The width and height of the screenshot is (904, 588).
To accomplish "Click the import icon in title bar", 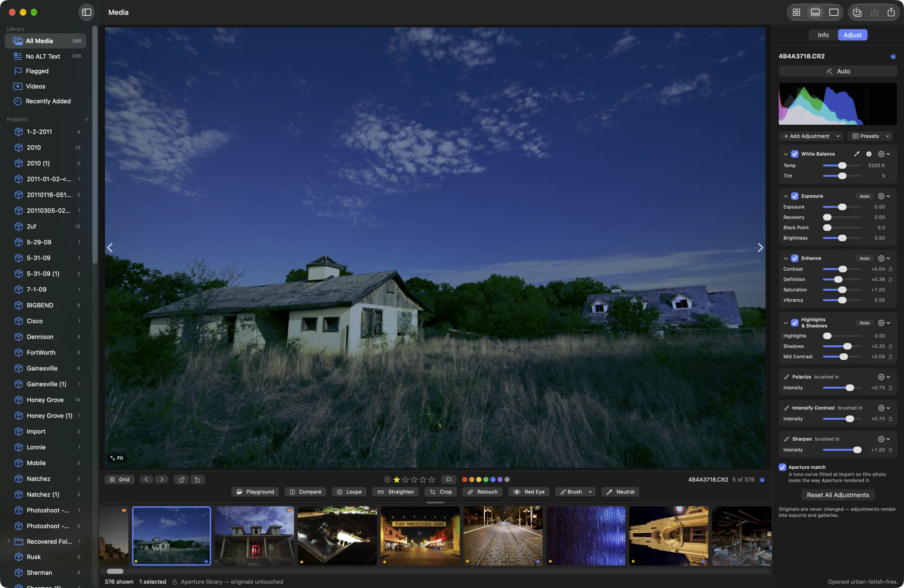I will [857, 12].
